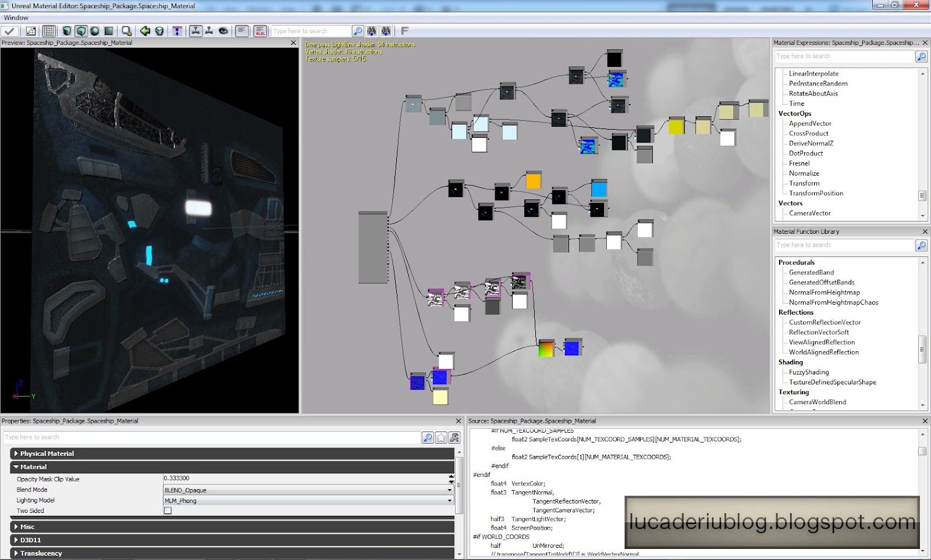Select the CameraVector expression
This screenshot has width=931, height=560.
pos(809,213)
